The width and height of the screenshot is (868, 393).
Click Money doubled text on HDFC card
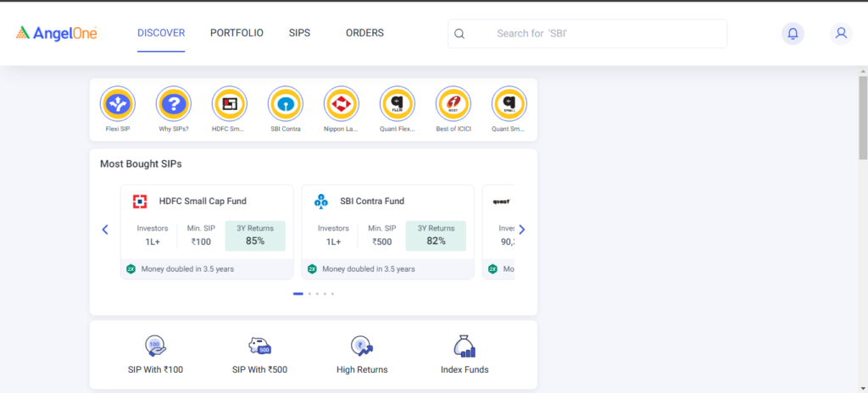click(x=187, y=269)
